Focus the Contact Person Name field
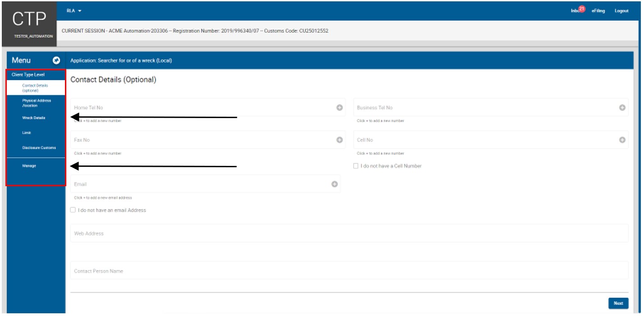The height and width of the screenshot is (316, 644). click(x=349, y=270)
